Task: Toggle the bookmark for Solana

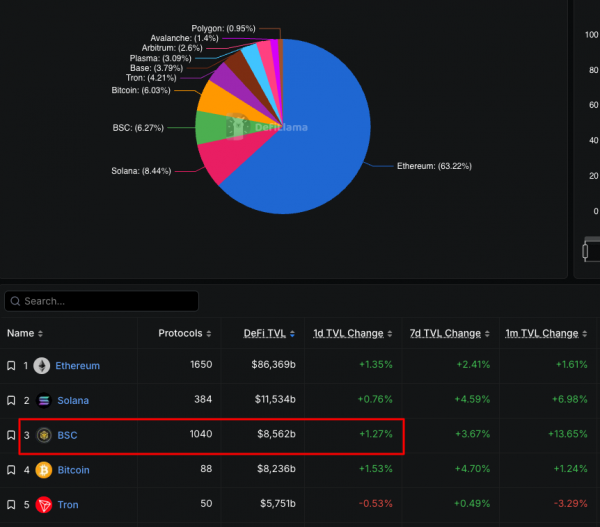Action: [11, 401]
